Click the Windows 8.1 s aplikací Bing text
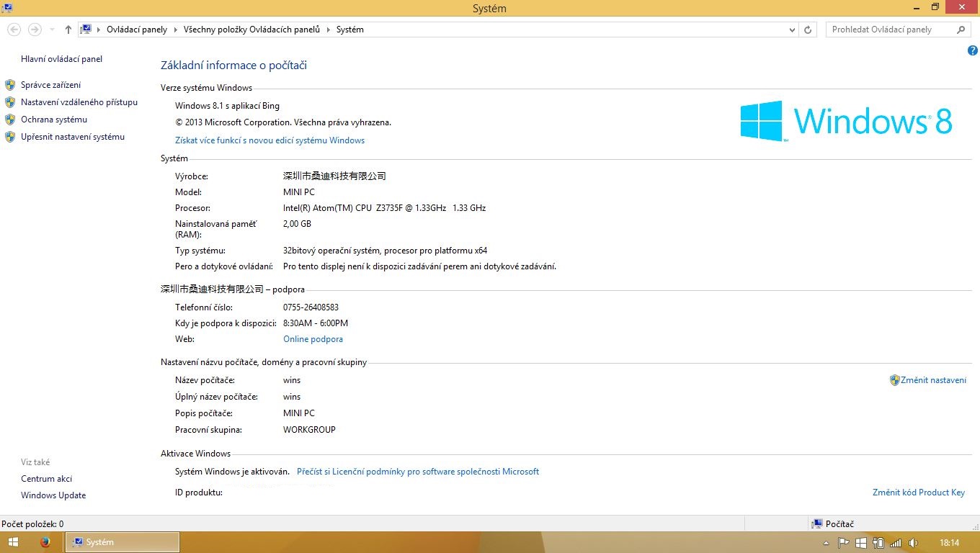This screenshot has width=980, height=553. coord(228,106)
